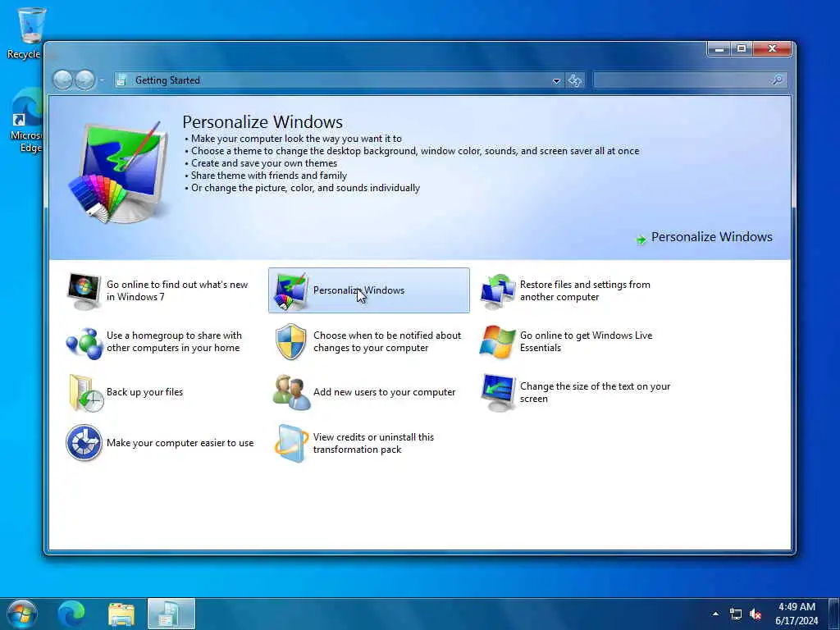Click the Windows 7 what's new monitor icon
Viewport: 840px width, 630px height.
[x=84, y=291]
